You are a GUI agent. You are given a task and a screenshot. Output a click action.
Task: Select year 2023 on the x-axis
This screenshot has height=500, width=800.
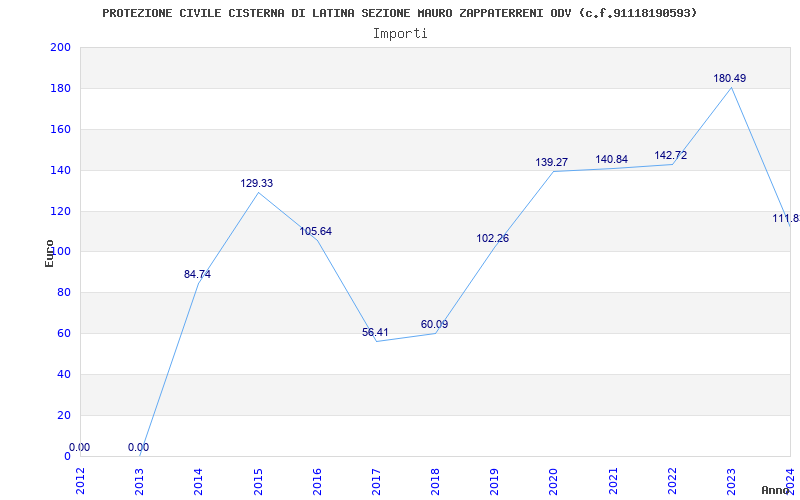click(x=731, y=479)
